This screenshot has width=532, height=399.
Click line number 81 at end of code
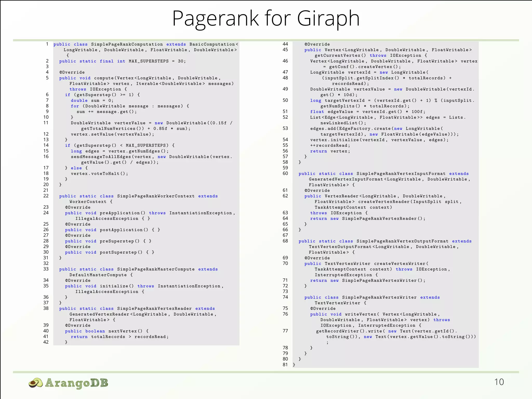285,364
